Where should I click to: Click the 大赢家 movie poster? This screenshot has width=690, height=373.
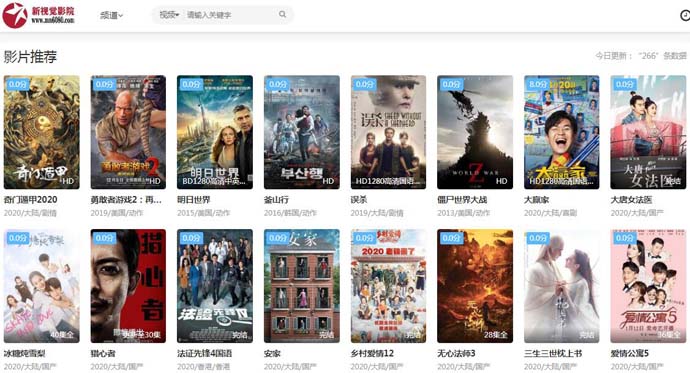[562, 132]
